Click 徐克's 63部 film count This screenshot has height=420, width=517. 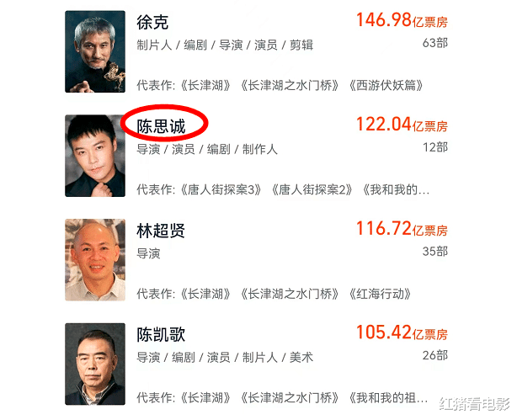click(435, 43)
